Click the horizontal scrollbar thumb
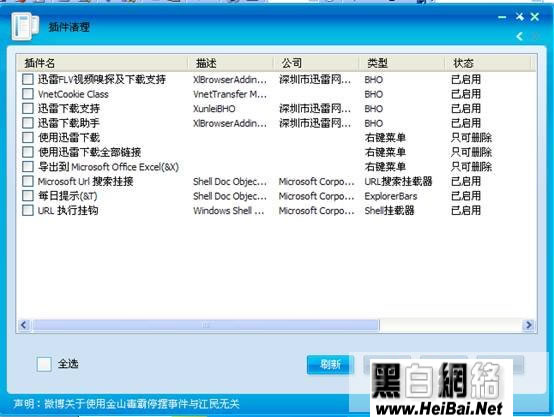The width and height of the screenshot is (554, 417). pos(206,325)
